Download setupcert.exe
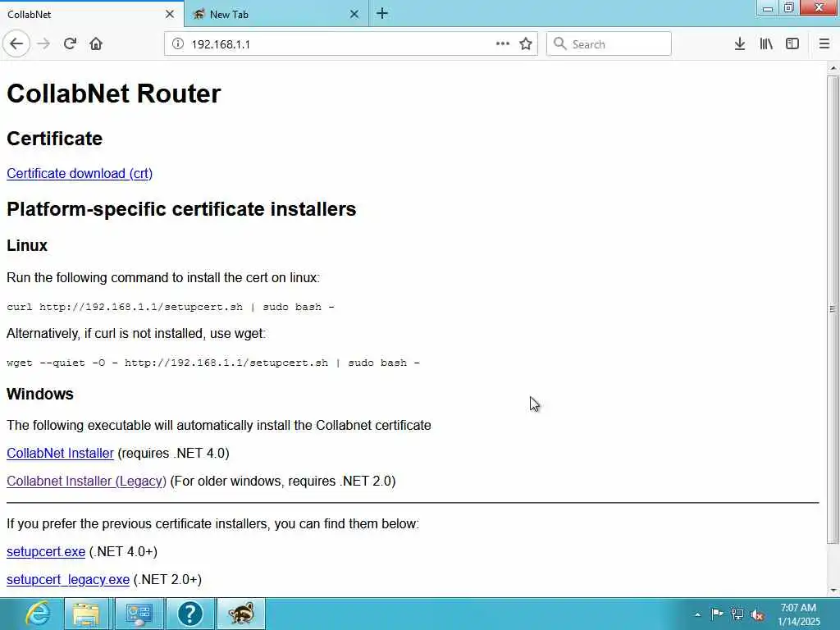The height and width of the screenshot is (630, 840). (x=46, y=552)
